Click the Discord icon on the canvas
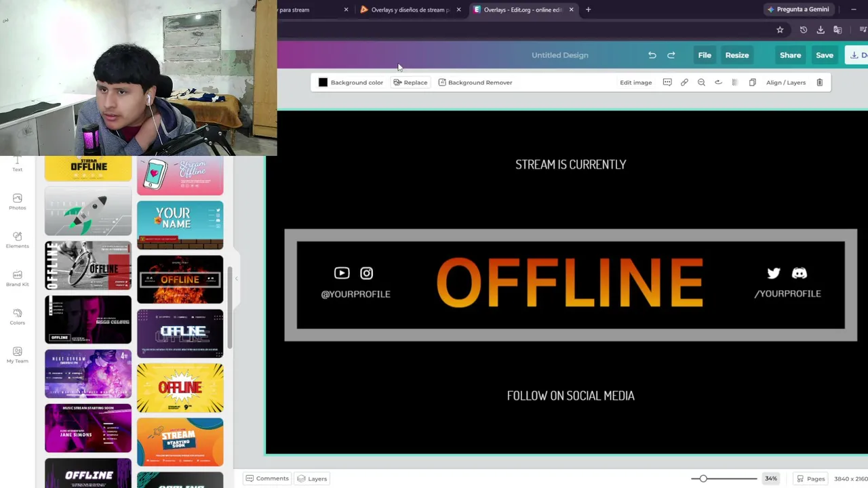Image resolution: width=868 pixels, height=488 pixels. pyautogui.click(x=800, y=273)
